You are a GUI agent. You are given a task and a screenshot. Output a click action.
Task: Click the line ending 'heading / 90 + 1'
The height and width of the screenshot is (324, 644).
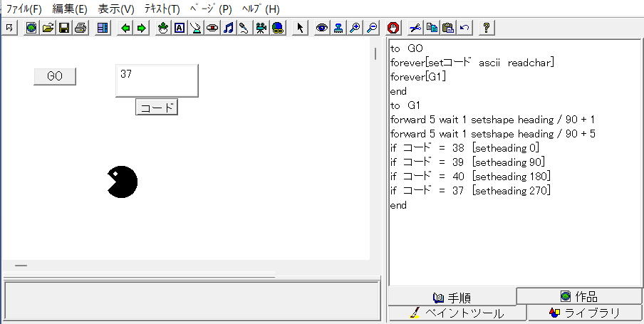(x=493, y=120)
